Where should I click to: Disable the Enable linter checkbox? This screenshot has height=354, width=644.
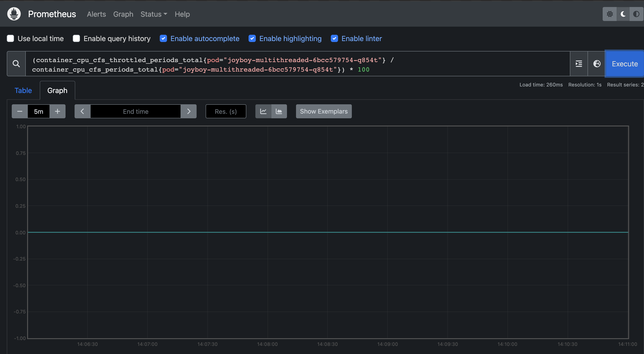pyautogui.click(x=335, y=38)
